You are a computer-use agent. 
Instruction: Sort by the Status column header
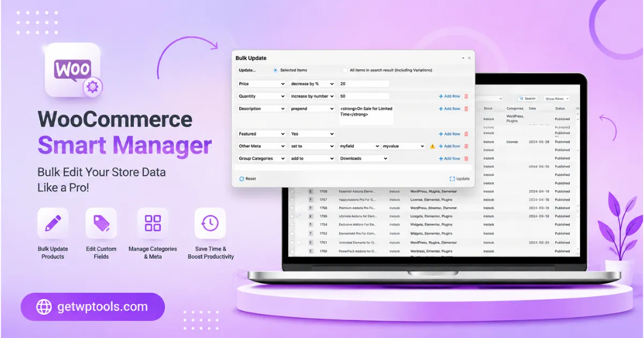[560, 109]
